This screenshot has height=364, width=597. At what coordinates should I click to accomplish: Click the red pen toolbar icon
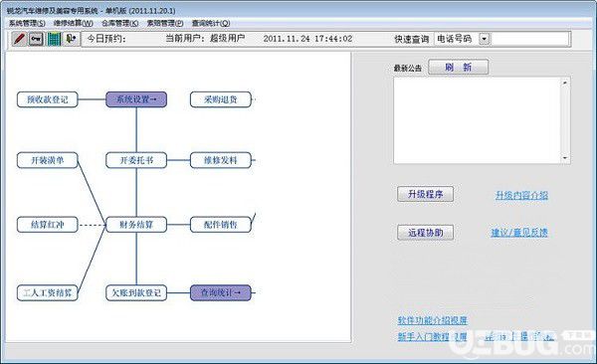click(19, 39)
